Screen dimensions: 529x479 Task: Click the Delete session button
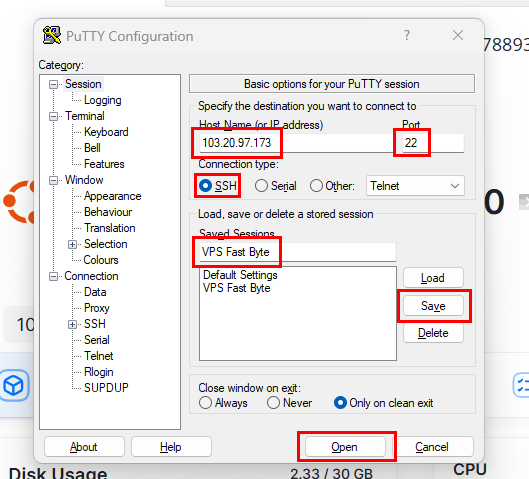point(433,333)
